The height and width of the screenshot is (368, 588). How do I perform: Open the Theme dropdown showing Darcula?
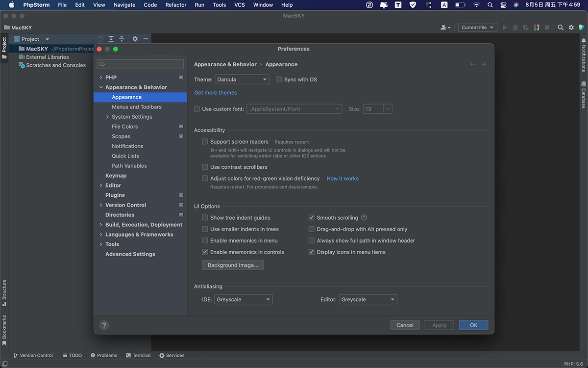coord(242,79)
